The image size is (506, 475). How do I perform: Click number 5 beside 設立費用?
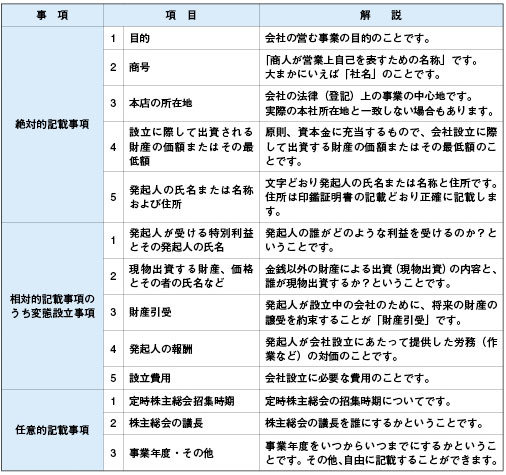113,378
